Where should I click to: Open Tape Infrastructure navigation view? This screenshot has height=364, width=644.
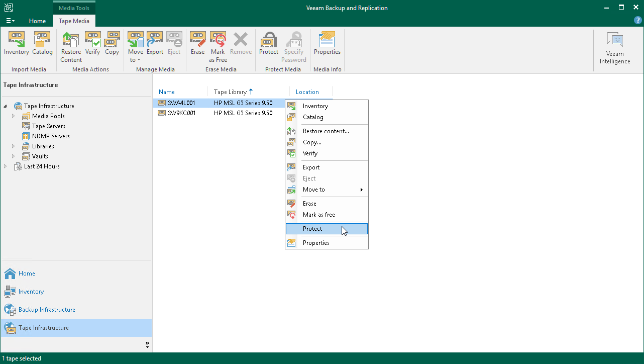76,328
